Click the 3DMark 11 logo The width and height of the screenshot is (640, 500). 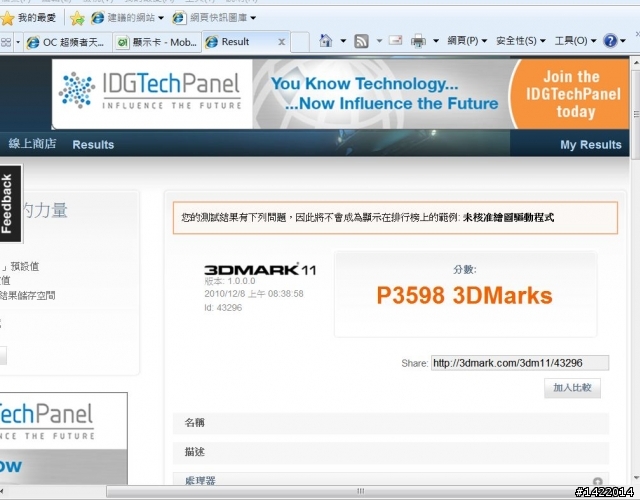[260, 269]
